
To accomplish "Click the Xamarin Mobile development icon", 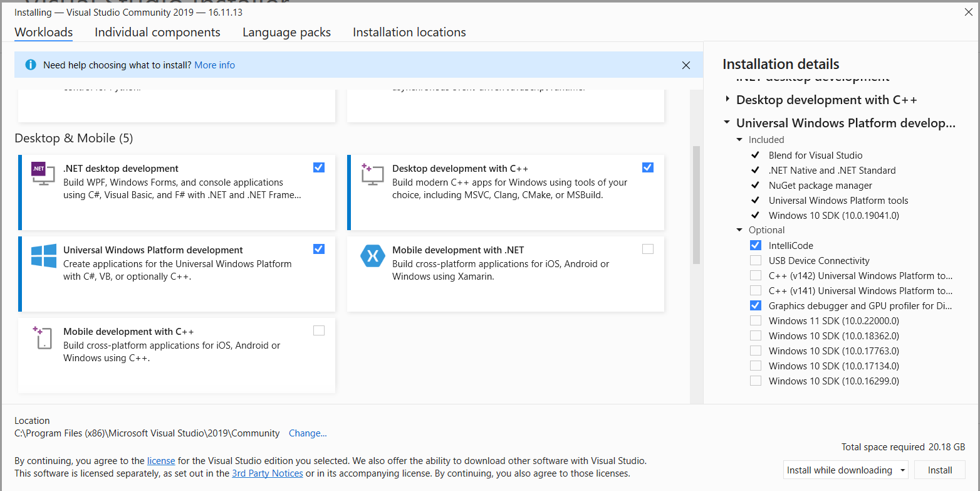I will click(x=372, y=255).
